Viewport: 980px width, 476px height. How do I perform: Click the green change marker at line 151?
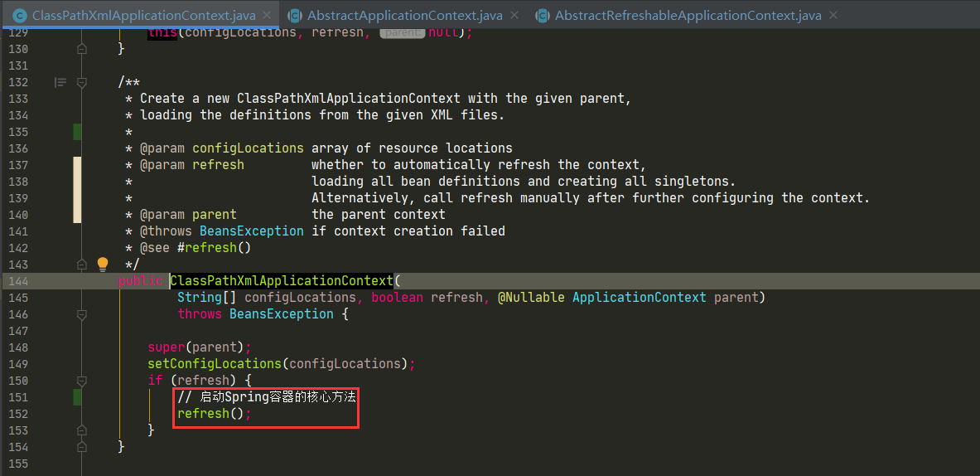tap(78, 396)
